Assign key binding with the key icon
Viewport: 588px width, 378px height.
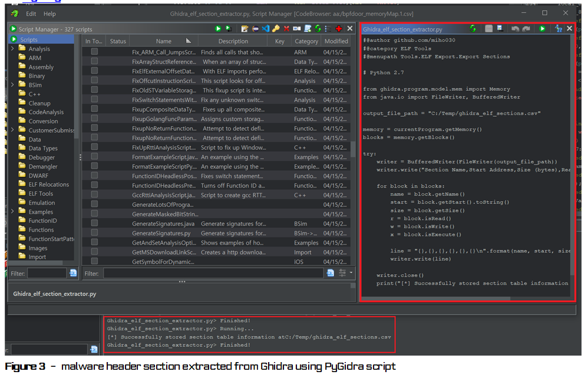[276, 29]
